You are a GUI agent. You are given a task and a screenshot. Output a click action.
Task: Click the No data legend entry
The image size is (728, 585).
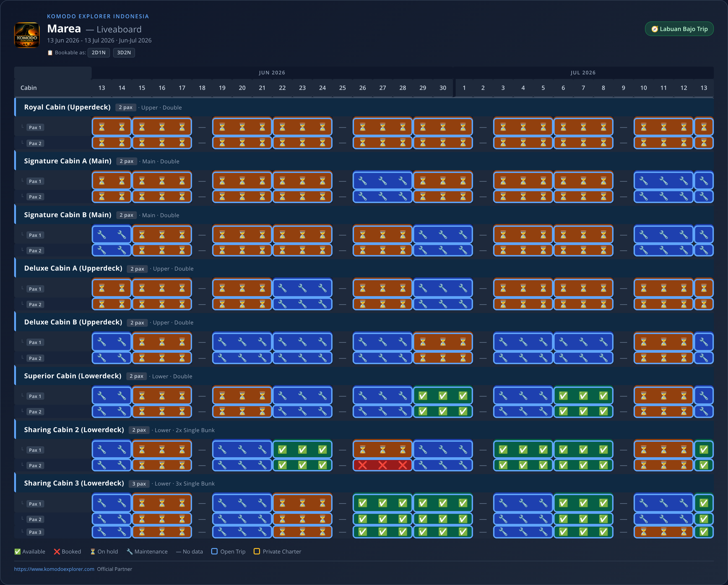(x=190, y=551)
